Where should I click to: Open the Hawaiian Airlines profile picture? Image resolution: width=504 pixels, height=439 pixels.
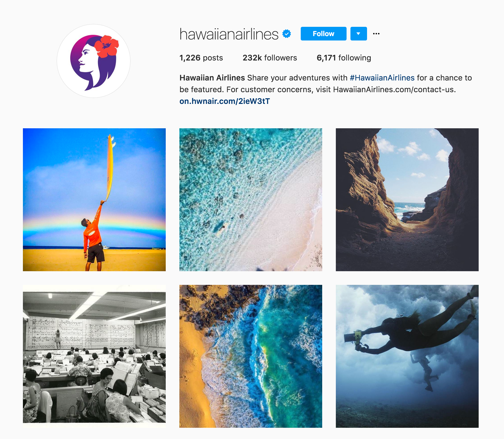[94, 61]
